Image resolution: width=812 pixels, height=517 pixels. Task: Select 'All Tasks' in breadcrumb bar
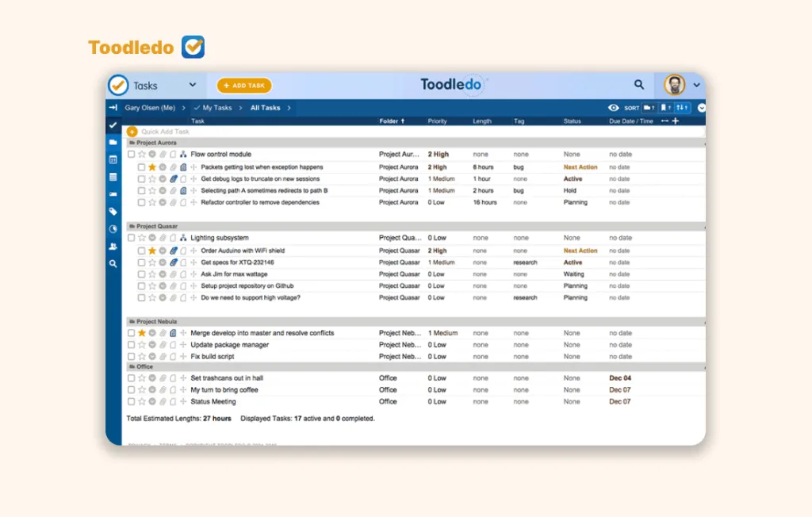(x=265, y=108)
